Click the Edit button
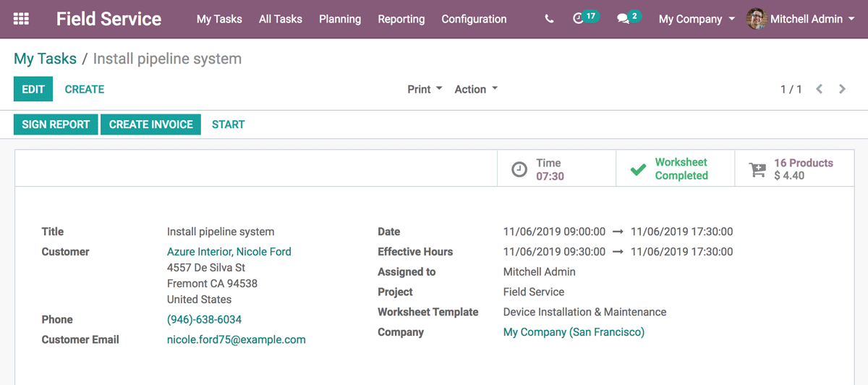The width and height of the screenshot is (868, 385). pos(33,89)
